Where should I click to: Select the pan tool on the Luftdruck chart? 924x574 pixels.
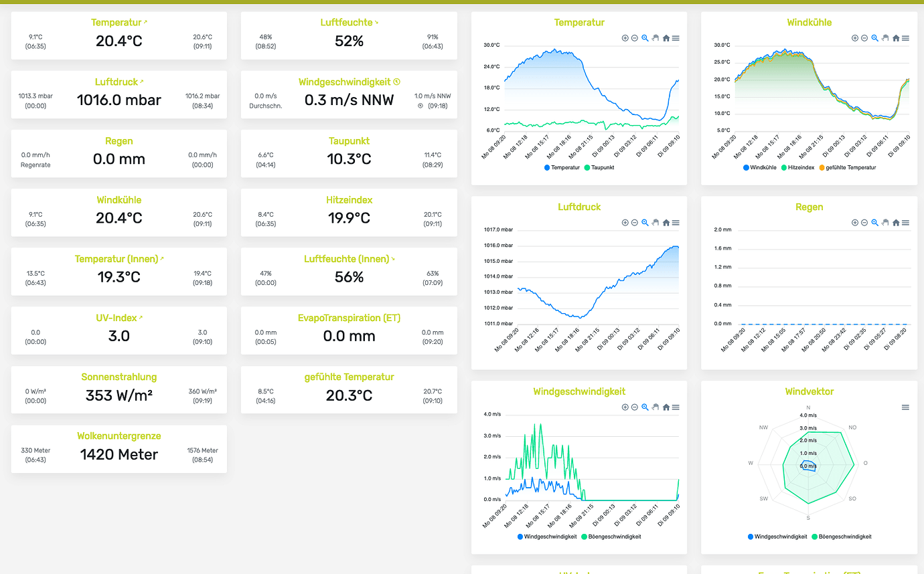(x=656, y=223)
